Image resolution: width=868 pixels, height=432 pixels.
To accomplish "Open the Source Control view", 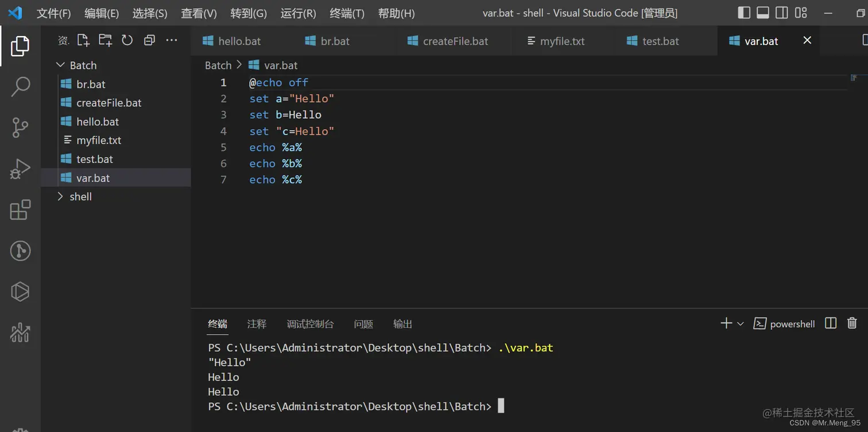I will point(20,127).
